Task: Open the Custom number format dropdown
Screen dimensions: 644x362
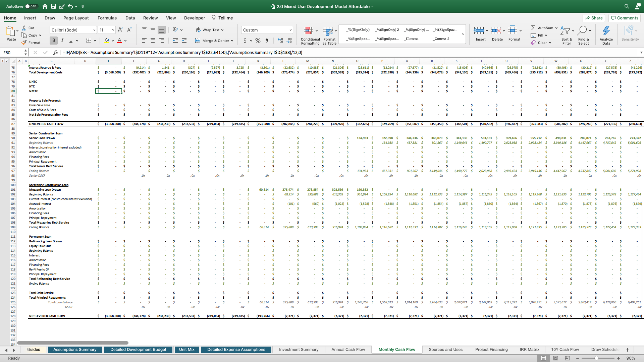Action: tap(290, 30)
